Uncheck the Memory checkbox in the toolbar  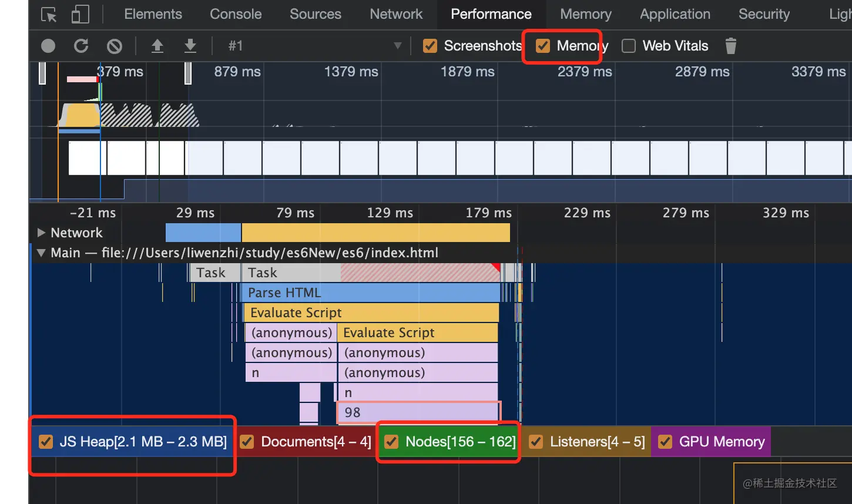[x=543, y=46]
